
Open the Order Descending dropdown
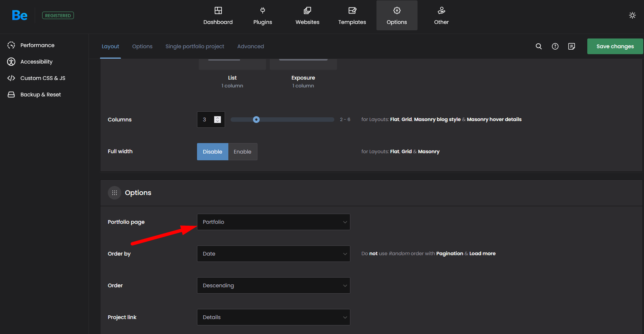273,285
